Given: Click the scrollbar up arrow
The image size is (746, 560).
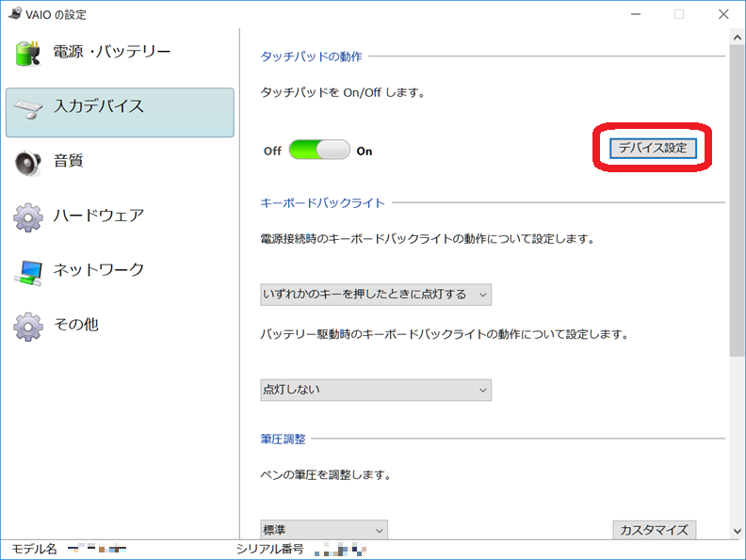Looking at the screenshot, I should (x=737, y=37).
